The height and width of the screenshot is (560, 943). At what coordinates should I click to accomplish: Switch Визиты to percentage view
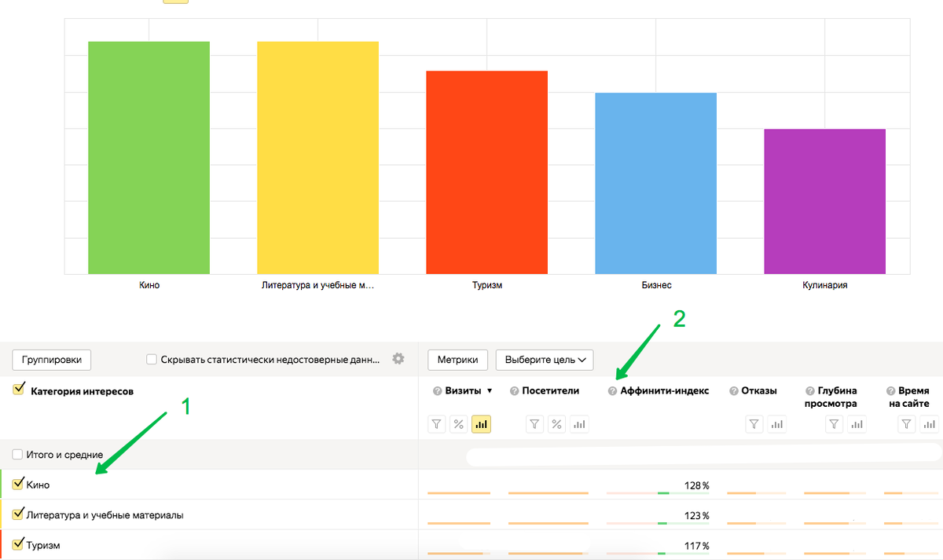click(459, 424)
